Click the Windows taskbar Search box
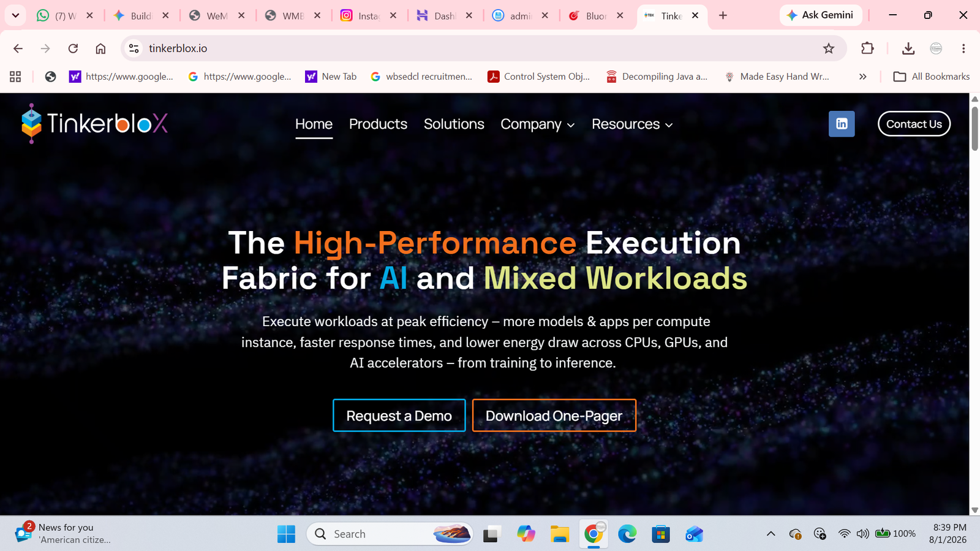This screenshot has height=551, width=980. click(x=390, y=534)
